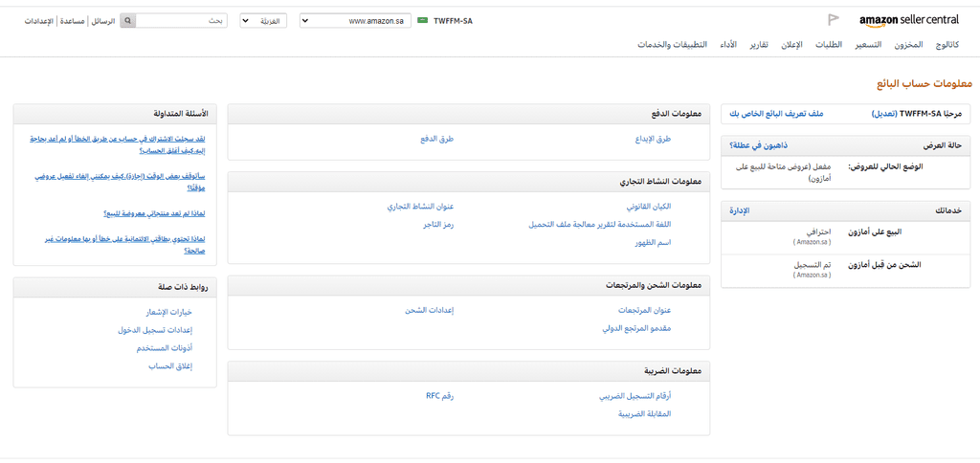Open the التطبيقات والخدمات menu
Screen dimensions: 980x463
(x=672, y=45)
